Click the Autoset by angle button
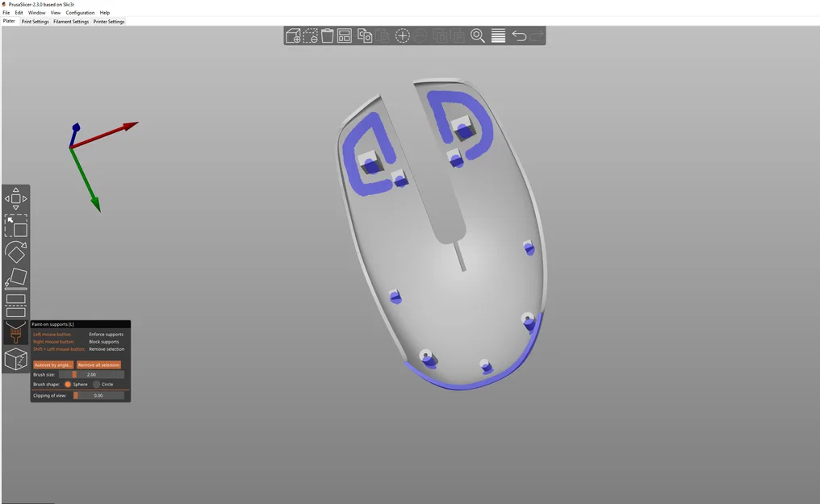Viewport: 820px width, 504px height. (x=52, y=364)
